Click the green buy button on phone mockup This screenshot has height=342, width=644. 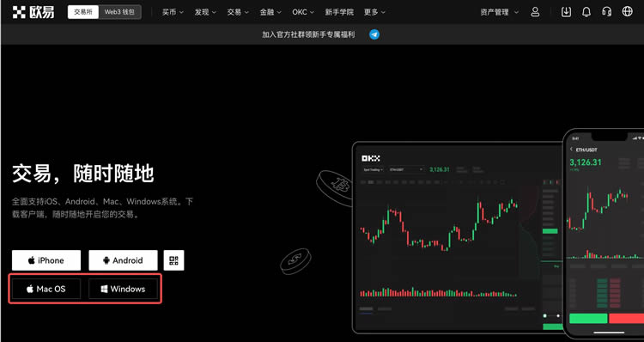[x=588, y=318]
